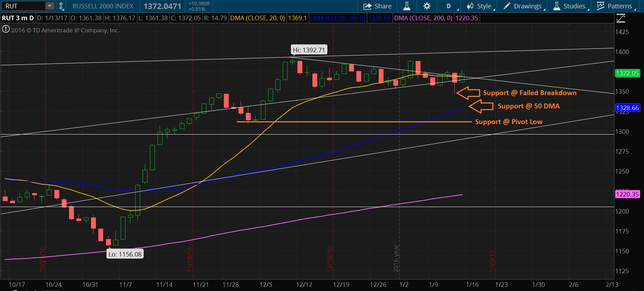Click the price axis scale icon
Viewport: 644px width, 291px height.
pos(621,18)
